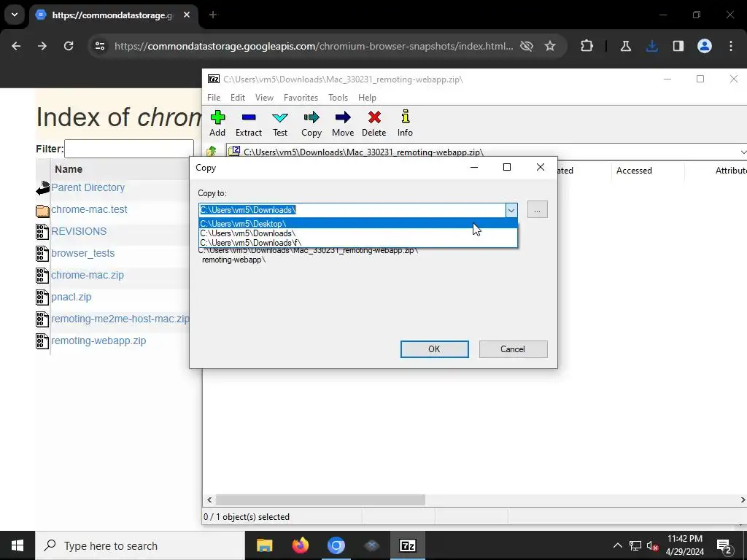Screen dimensions: 747x560
Task: Open the Favorites menu
Action: (301, 98)
